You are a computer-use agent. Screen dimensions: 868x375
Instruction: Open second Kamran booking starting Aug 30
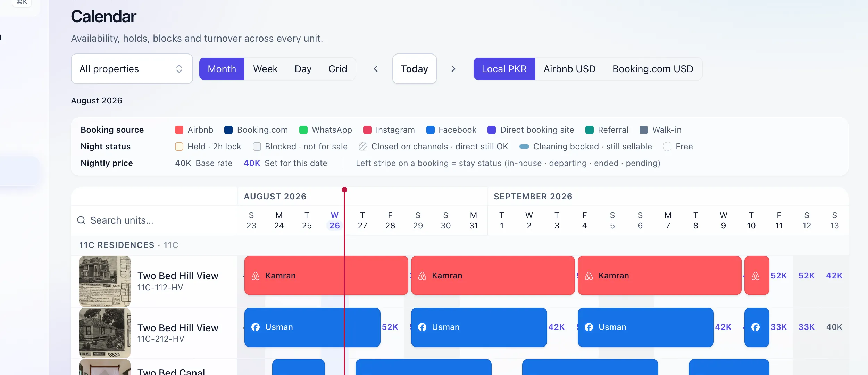(493, 275)
